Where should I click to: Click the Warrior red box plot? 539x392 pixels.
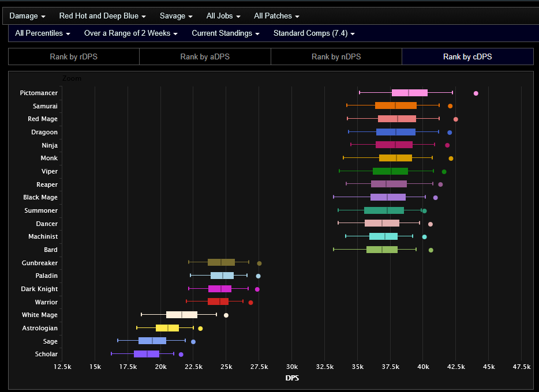pyautogui.click(x=218, y=301)
